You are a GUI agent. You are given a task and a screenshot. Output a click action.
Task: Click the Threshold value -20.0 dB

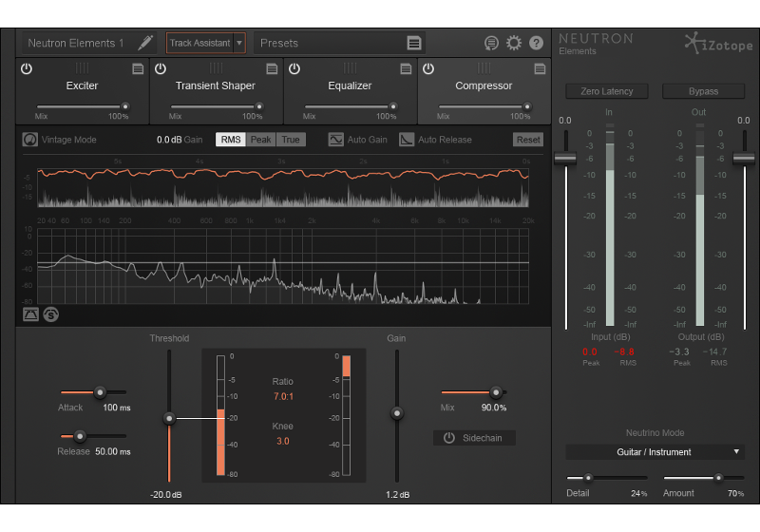[165, 495]
